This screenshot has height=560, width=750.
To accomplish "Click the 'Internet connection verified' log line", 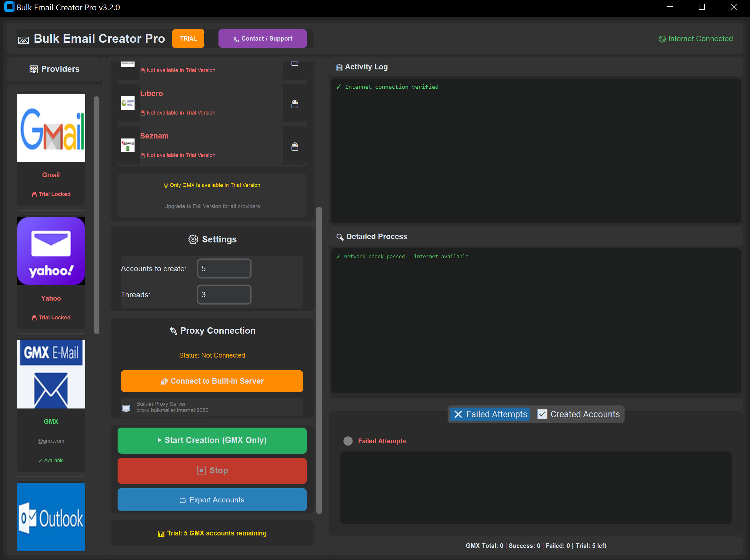I will (392, 87).
